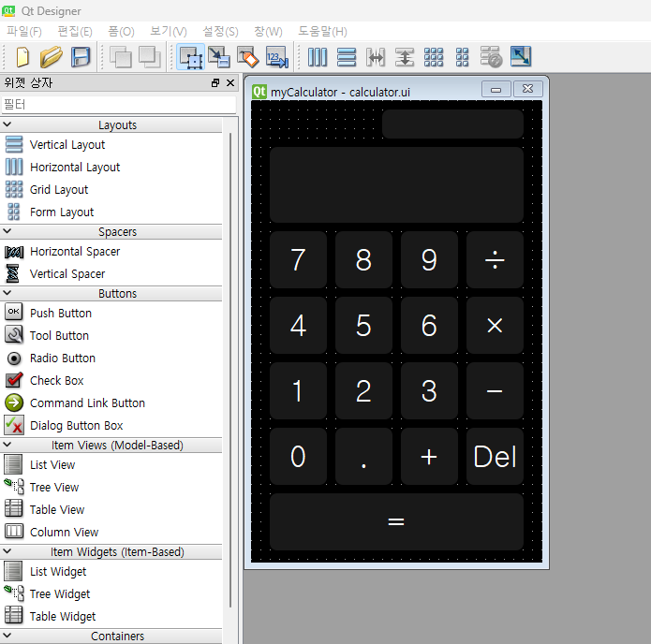Collapse the Buttons category
The width and height of the screenshot is (651, 644).
click(x=7, y=293)
